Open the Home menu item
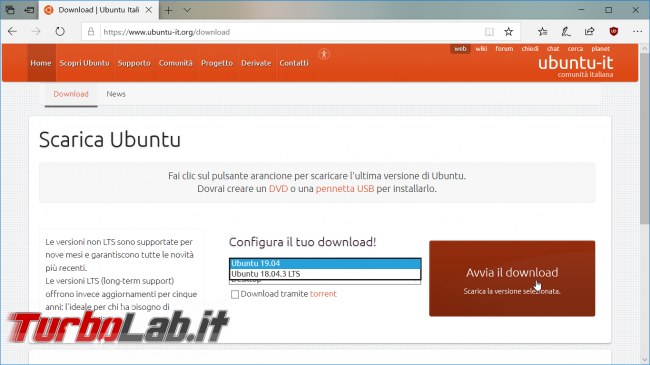Image resolution: width=650 pixels, height=365 pixels. pyautogui.click(x=41, y=63)
